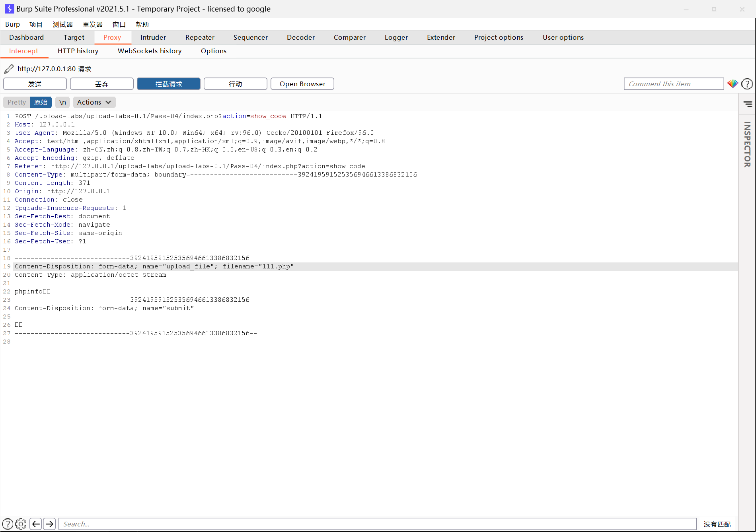Switch to Pretty view
The image size is (756, 532).
(x=17, y=102)
